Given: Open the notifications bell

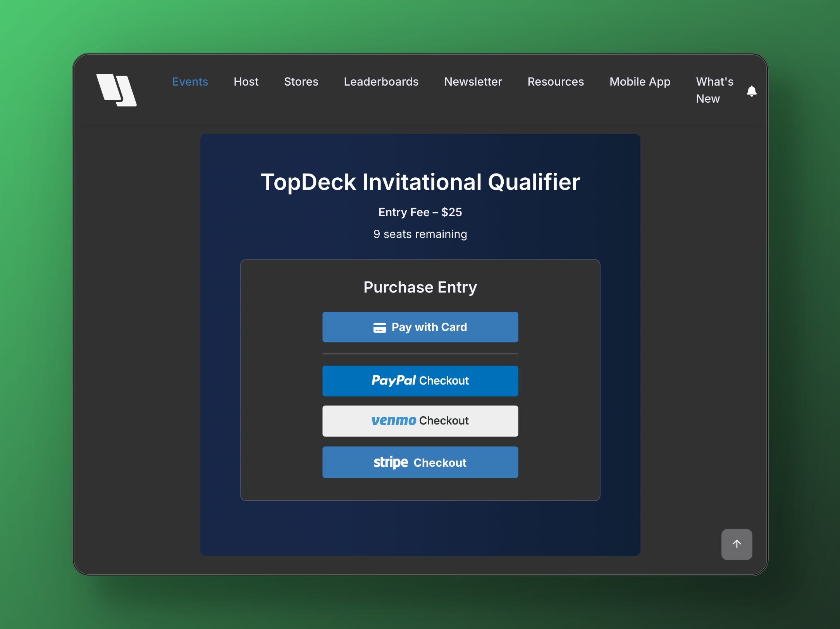Looking at the screenshot, I should click(751, 91).
